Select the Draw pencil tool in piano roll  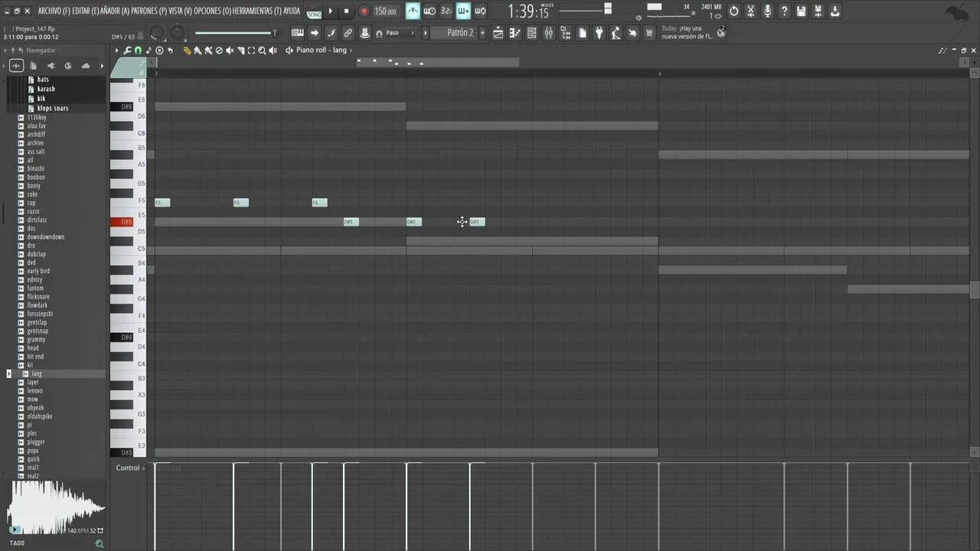click(187, 51)
